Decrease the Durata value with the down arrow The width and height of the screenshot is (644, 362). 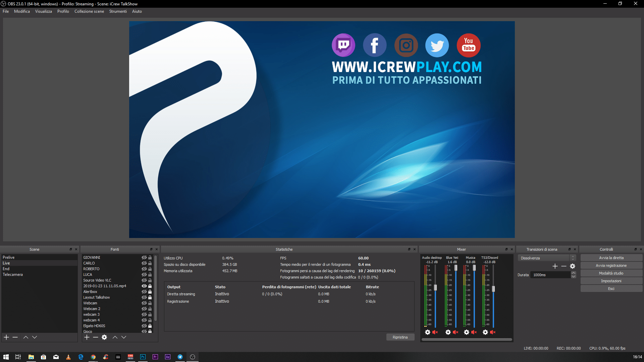(x=574, y=277)
